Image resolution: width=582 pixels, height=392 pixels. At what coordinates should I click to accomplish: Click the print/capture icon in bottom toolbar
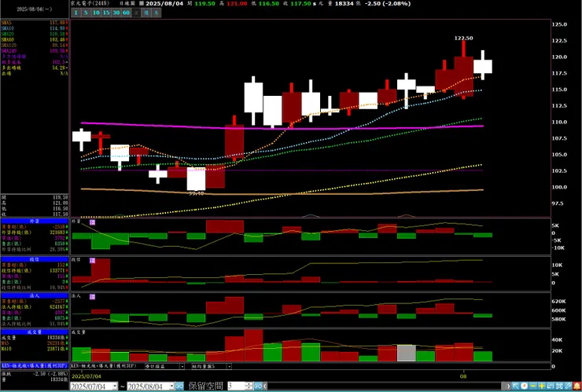pyautogui.click(x=558, y=386)
